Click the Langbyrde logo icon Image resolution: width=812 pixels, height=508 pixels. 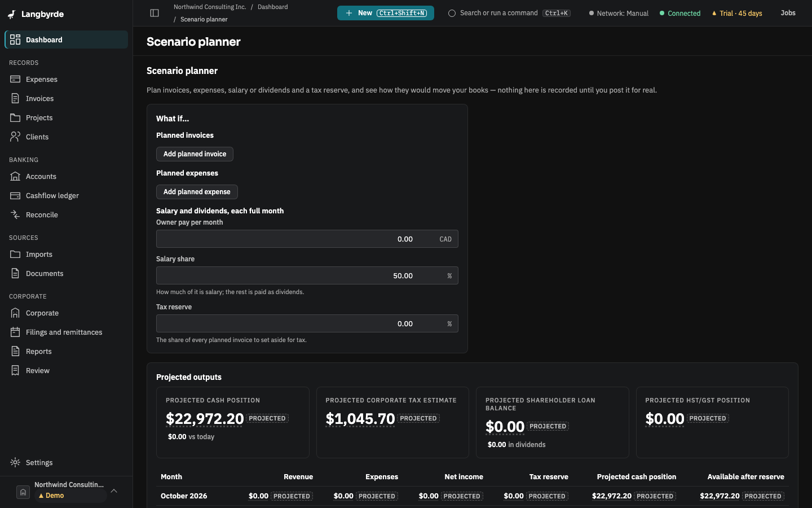(12, 14)
